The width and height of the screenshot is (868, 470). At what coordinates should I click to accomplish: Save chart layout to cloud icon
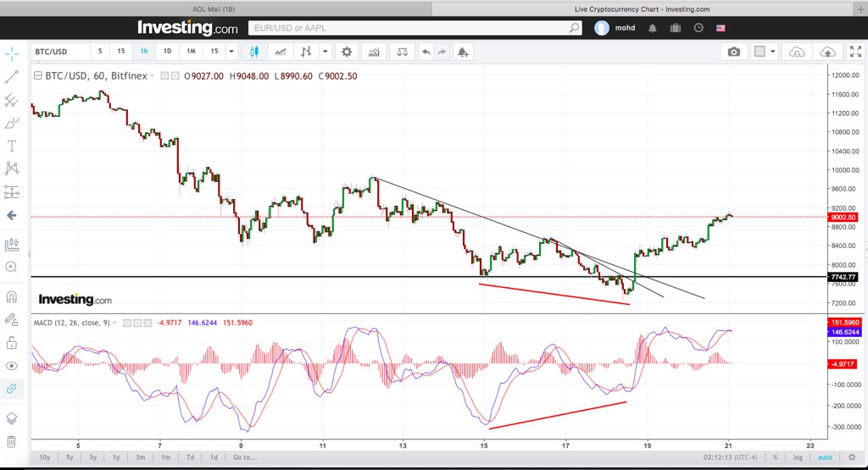[x=827, y=52]
